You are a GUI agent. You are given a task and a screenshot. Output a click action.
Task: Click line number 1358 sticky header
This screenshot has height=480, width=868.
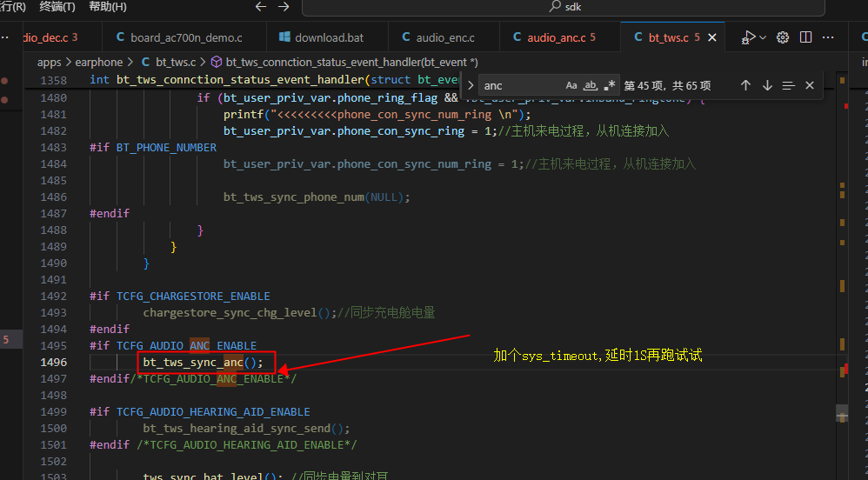point(53,80)
